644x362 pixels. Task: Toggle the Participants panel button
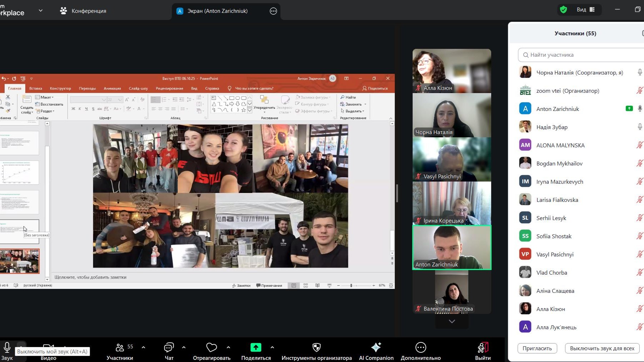[120, 347]
